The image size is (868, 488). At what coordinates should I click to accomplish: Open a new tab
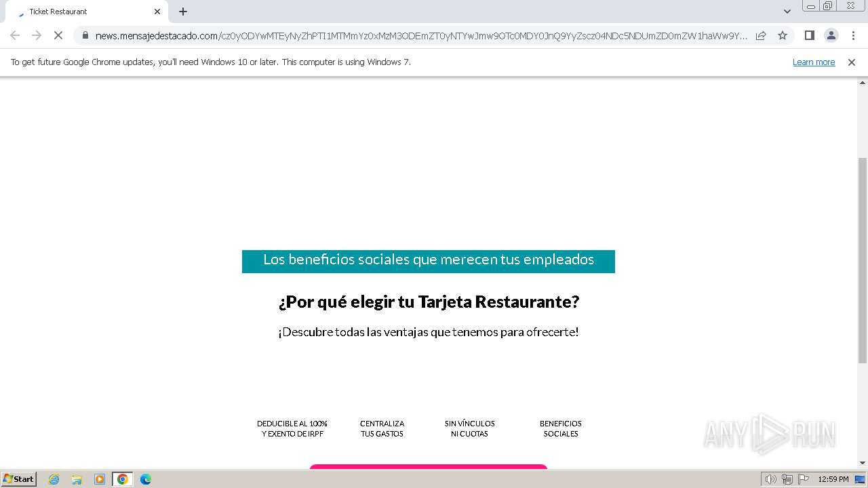click(x=183, y=12)
